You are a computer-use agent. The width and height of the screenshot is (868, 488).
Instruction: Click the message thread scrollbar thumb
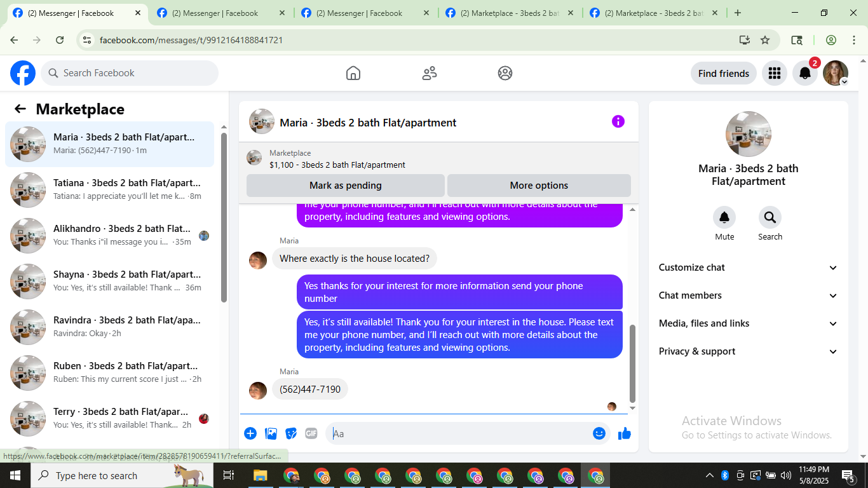632,363
